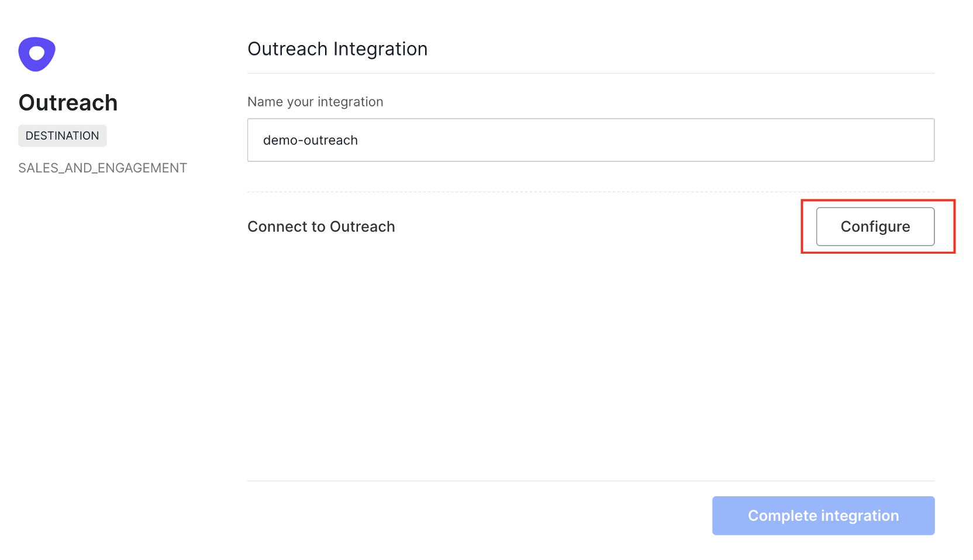Open the Configure button for Outreach connection
973x560 pixels.
875,227
